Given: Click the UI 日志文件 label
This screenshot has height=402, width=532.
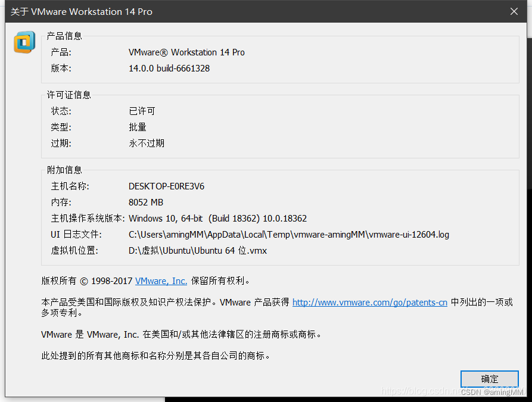Looking at the screenshot, I should (76, 235).
